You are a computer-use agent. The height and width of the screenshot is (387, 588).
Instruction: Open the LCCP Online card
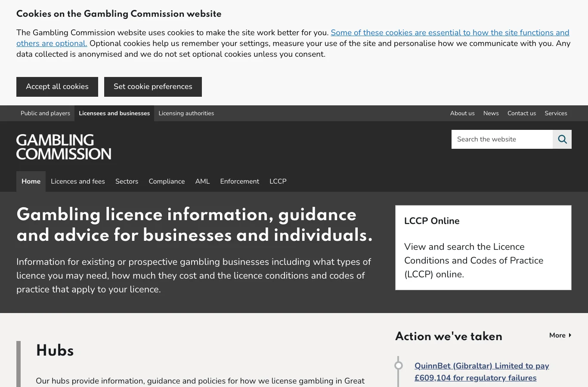click(483, 248)
